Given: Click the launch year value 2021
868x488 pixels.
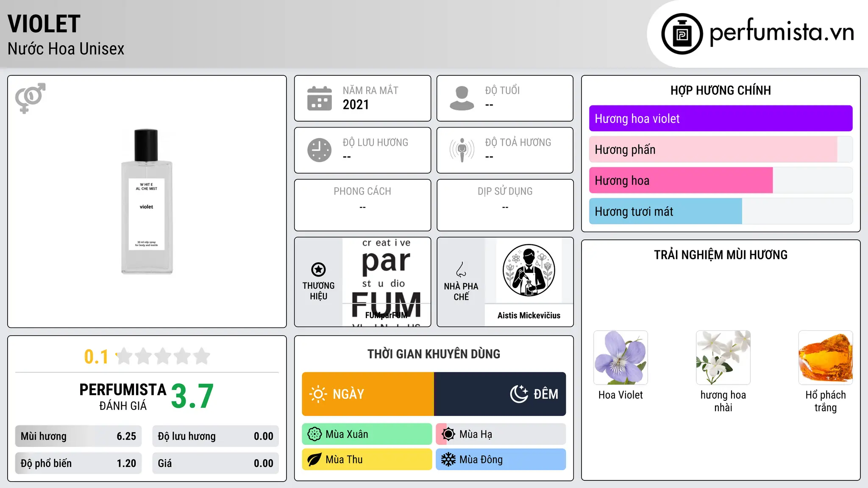Looking at the screenshot, I should pyautogui.click(x=356, y=105).
